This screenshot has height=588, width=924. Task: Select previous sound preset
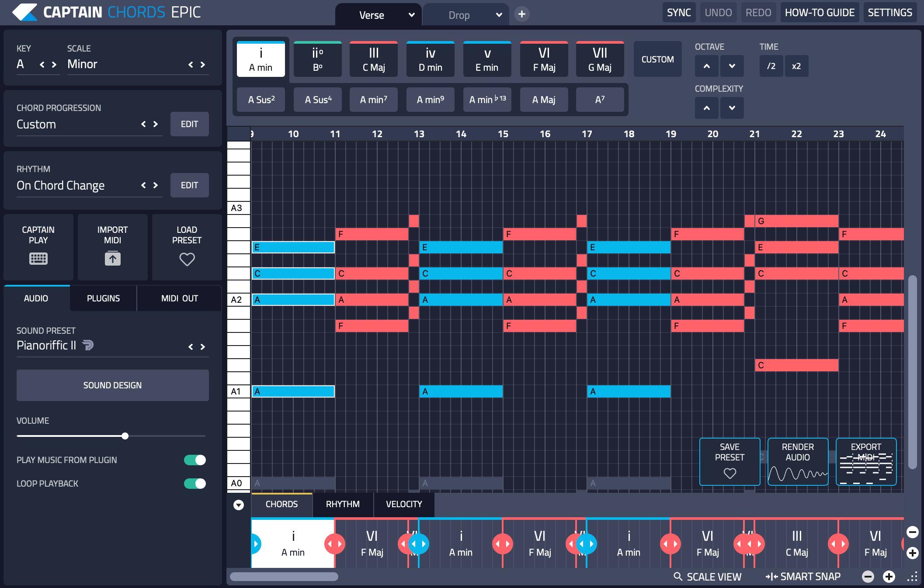pos(191,347)
